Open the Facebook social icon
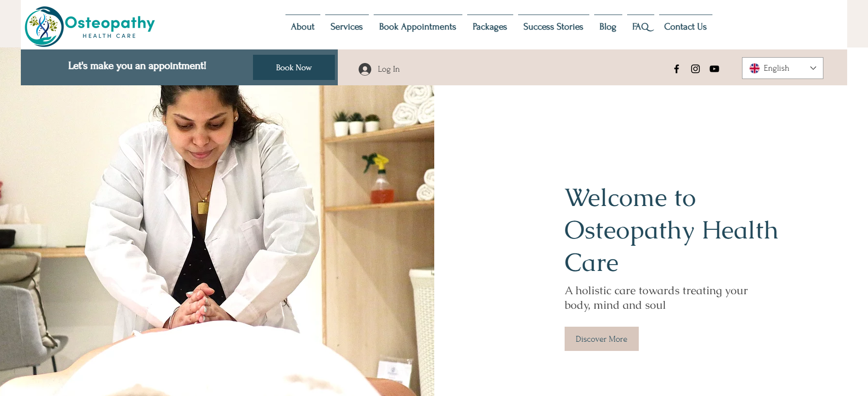Viewport: 868px width, 396px height. (677, 69)
